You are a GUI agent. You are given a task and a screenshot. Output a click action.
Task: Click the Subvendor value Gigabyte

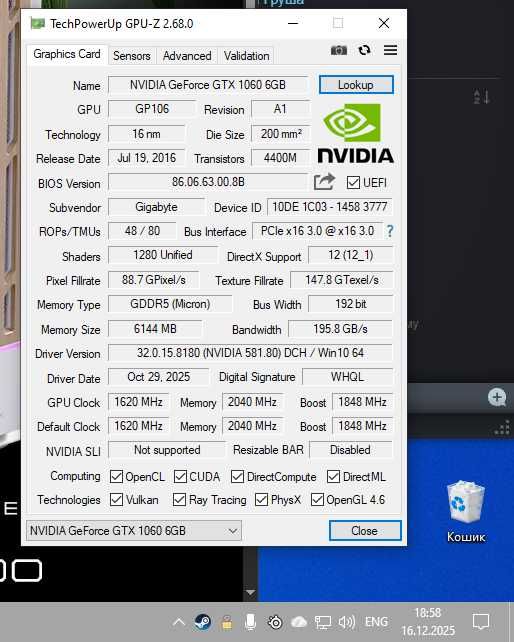pyautogui.click(x=156, y=207)
